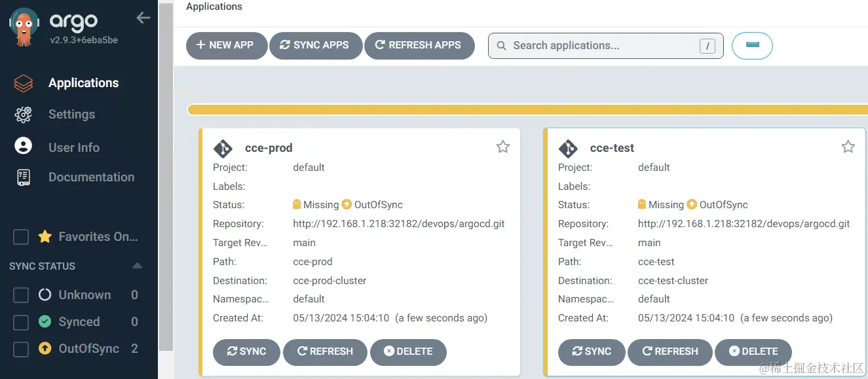Check the OutOfSync status filter
Image resolution: width=868 pixels, height=379 pixels.
[21, 349]
